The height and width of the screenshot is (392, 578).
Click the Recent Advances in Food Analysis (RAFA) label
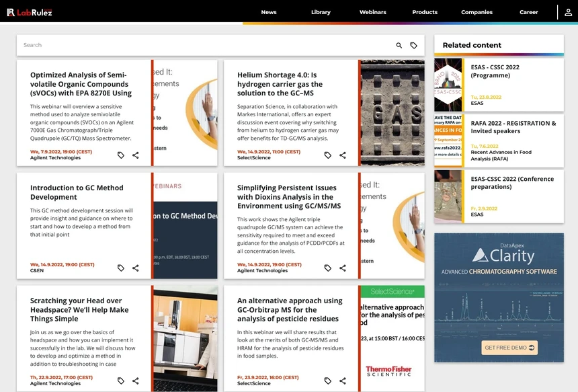click(x=501, y=155)
